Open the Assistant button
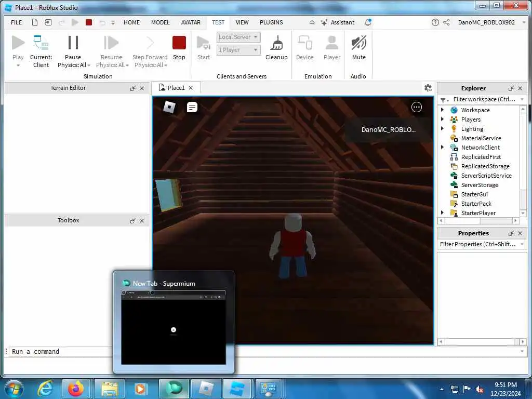The image size is (532, 399). pyautogui.click(x=338, y=22)
